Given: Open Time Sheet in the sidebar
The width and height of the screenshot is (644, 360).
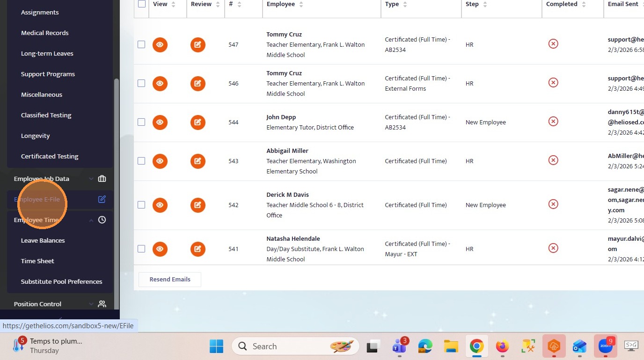Looking at the screenshot, I should coord(37,261).
